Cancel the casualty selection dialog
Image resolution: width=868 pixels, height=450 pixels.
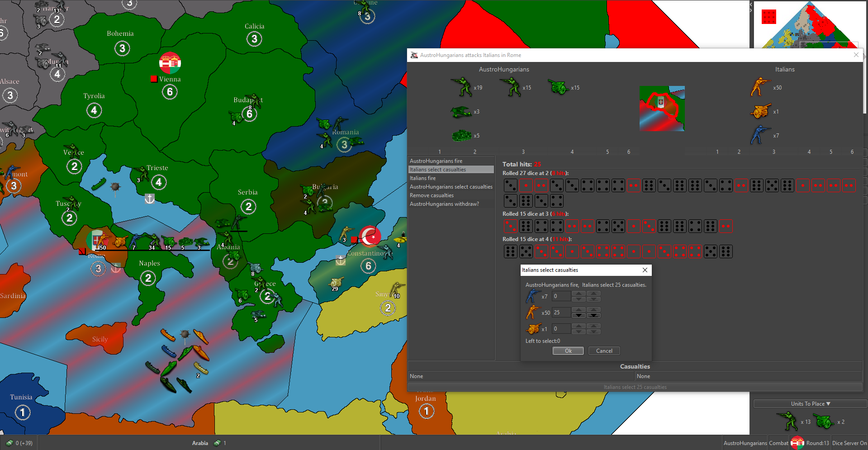tap(604, 351)
